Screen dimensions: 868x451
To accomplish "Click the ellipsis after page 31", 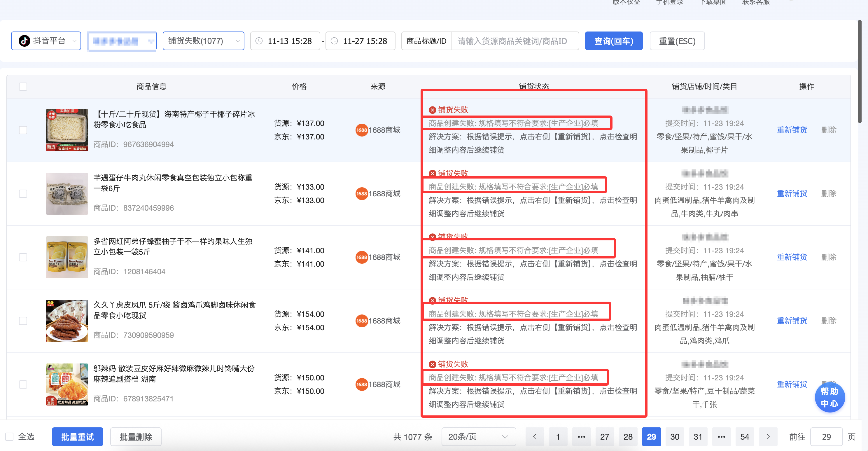I will 721,437.
